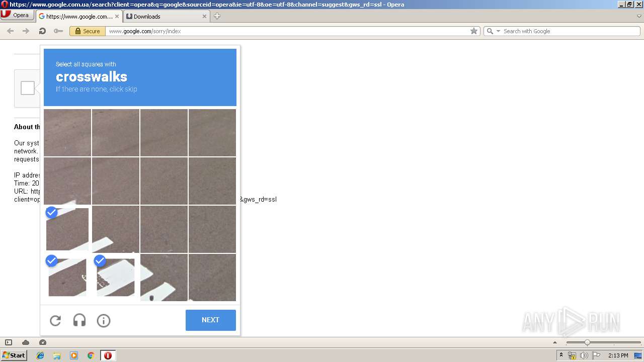
Task: Open the closed tabs dropdown arrow
Action: pyautogui.click(x=639, y=16)
